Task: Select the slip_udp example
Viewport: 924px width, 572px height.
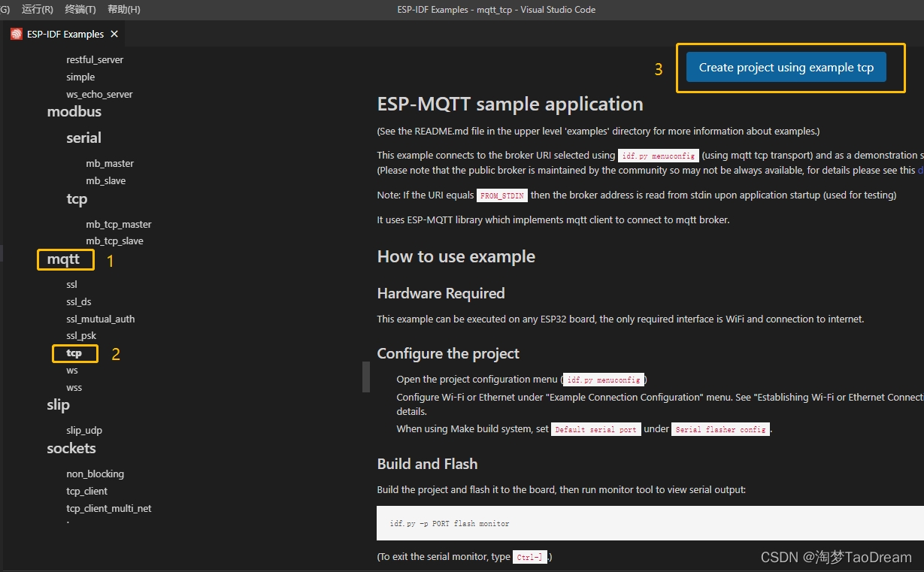Action: point(84,430)
